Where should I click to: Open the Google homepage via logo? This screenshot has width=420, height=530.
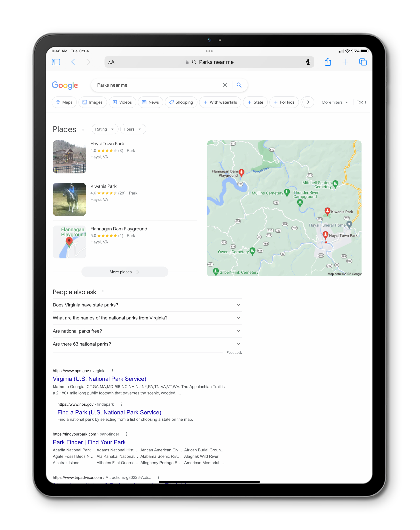click(x=65, y=85)
